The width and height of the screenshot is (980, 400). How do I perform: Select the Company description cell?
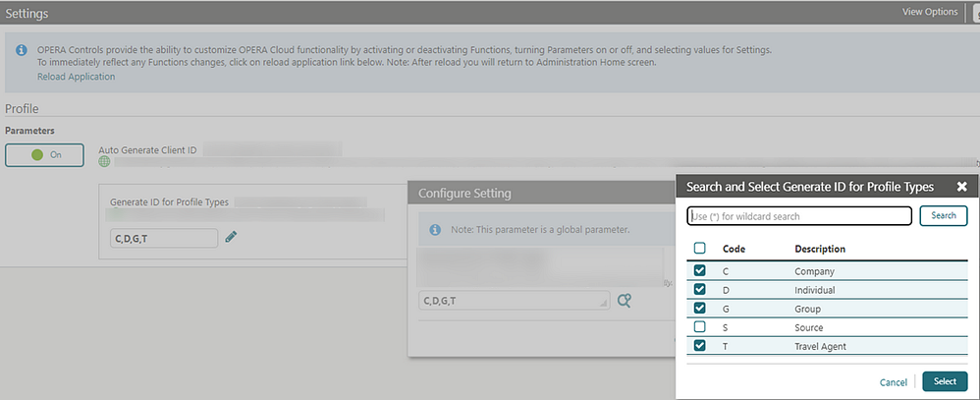coord(814,271)
